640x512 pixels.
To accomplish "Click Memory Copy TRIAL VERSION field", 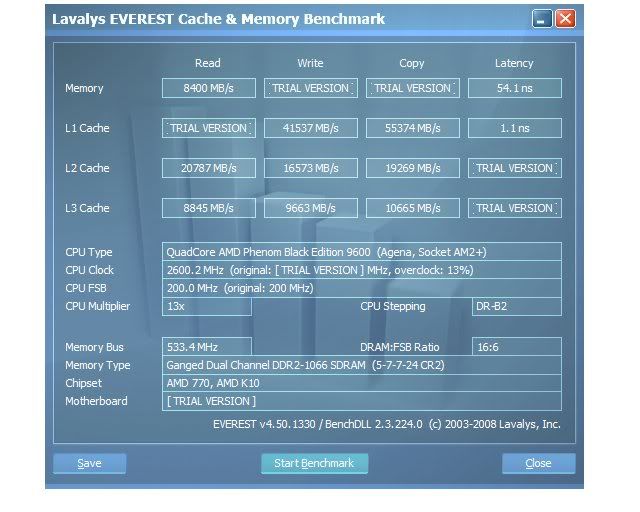I will coord(413,88).
